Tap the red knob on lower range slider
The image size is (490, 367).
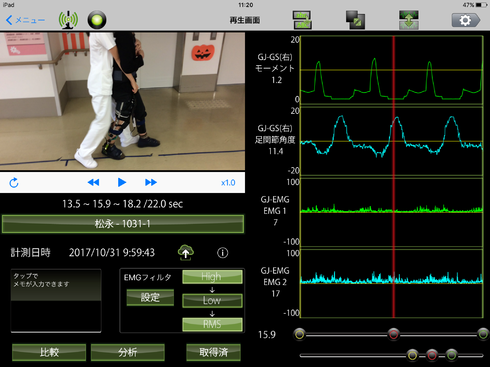tap(432, 355)
